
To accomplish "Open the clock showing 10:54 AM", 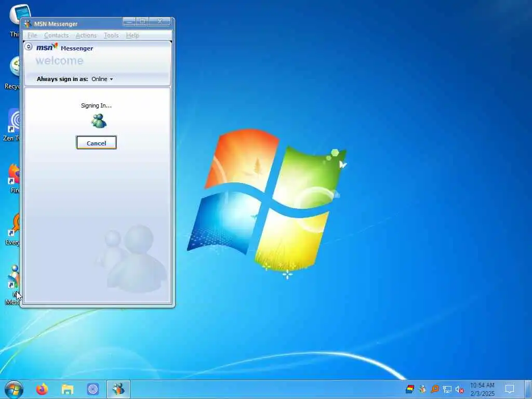I will click(x=482, y=390).
